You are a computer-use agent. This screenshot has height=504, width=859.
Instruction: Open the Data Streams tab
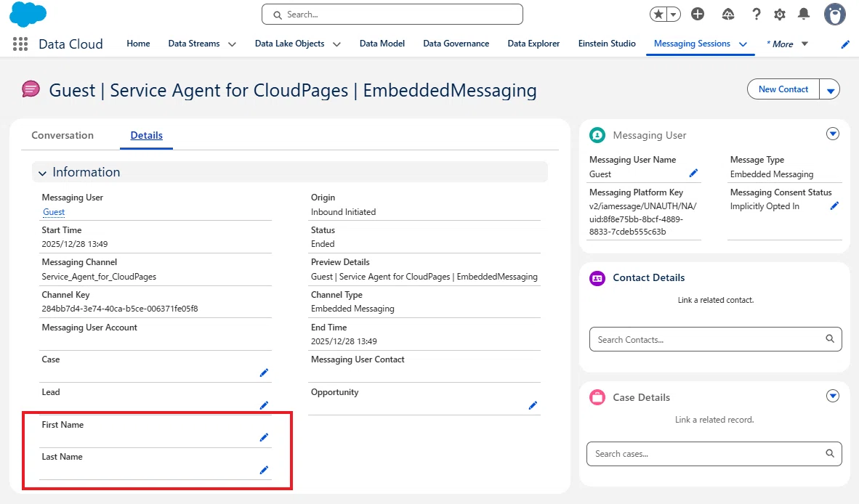click(194, 44)
